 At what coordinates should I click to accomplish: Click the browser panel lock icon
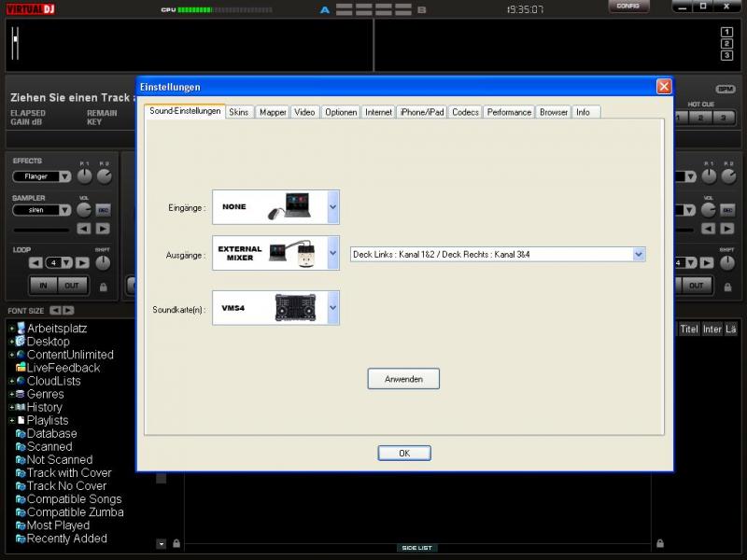[176, 543]
